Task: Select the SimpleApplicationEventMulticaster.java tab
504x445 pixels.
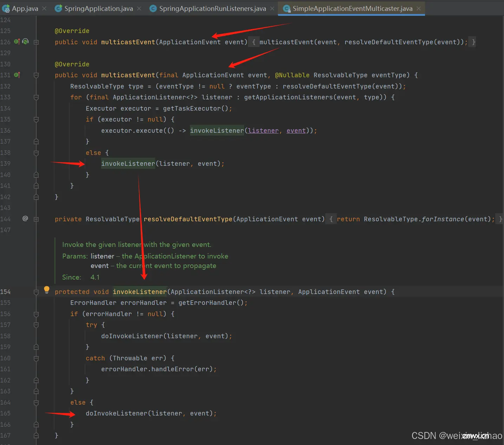Action: (352, 8)
